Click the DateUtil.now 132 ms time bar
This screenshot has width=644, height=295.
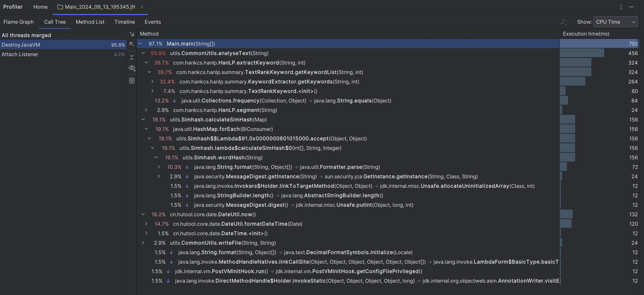[566, 214]
